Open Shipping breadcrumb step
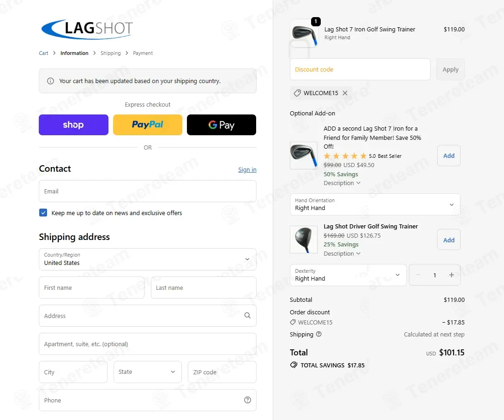The image size is (504, 420). tap(111, 53)
